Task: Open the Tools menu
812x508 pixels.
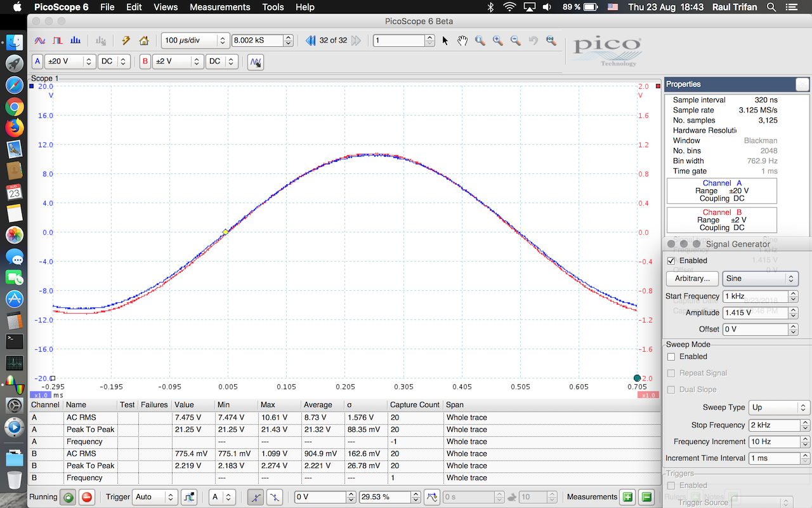Action: [x=273, y=7]
